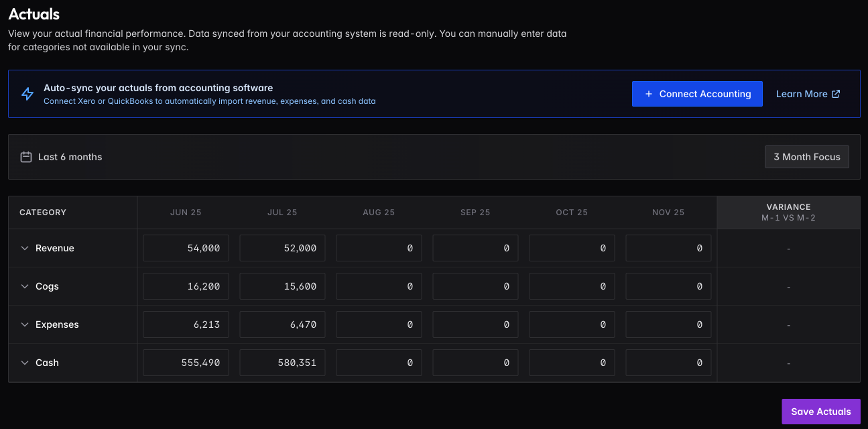Expand the Revenue category row

pos(25,248)
